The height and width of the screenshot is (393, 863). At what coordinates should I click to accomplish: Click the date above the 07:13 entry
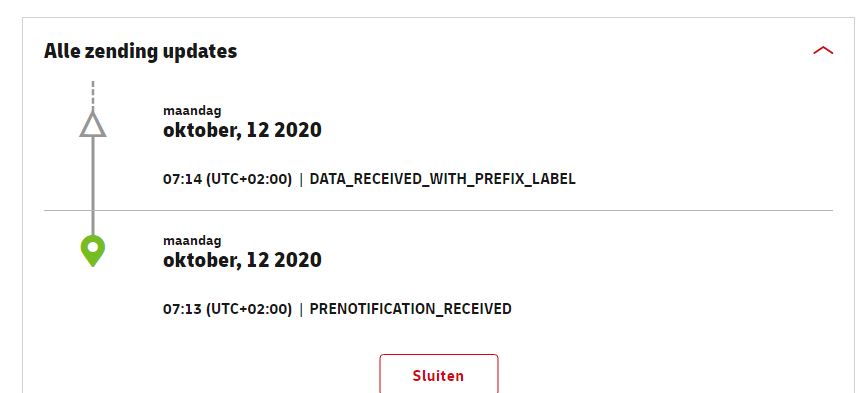[x=242, y=260]
